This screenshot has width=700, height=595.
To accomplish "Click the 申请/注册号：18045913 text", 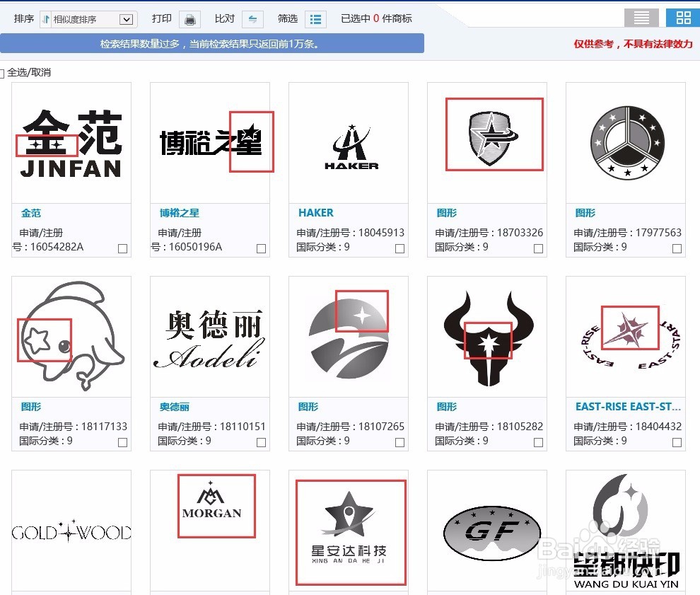I will click(x=351, y=233).
